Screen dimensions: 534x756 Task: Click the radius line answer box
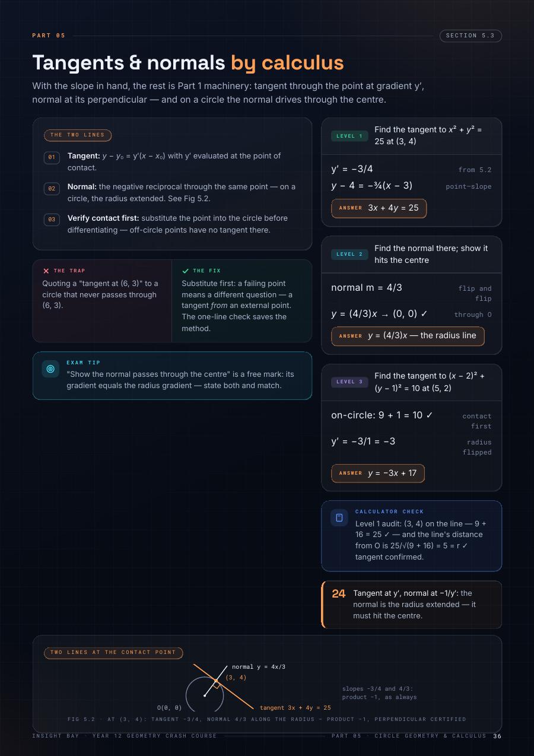coord(408,336)
